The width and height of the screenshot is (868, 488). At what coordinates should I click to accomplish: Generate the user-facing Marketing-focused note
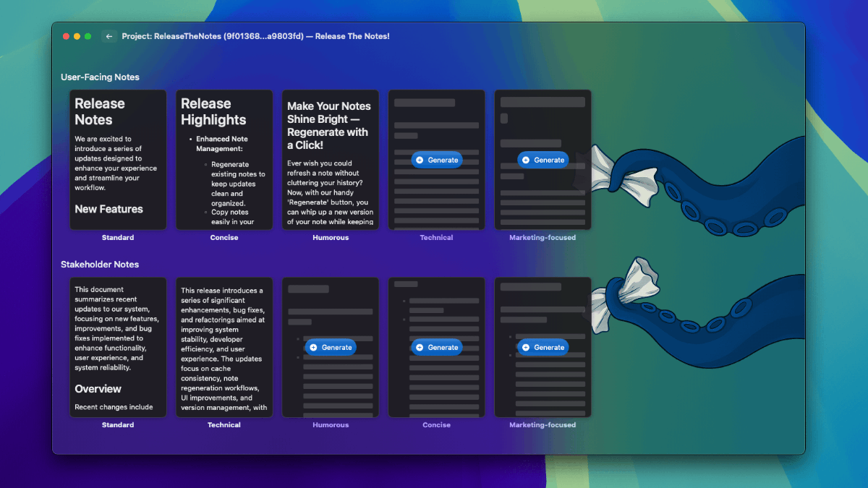[543, 160]
